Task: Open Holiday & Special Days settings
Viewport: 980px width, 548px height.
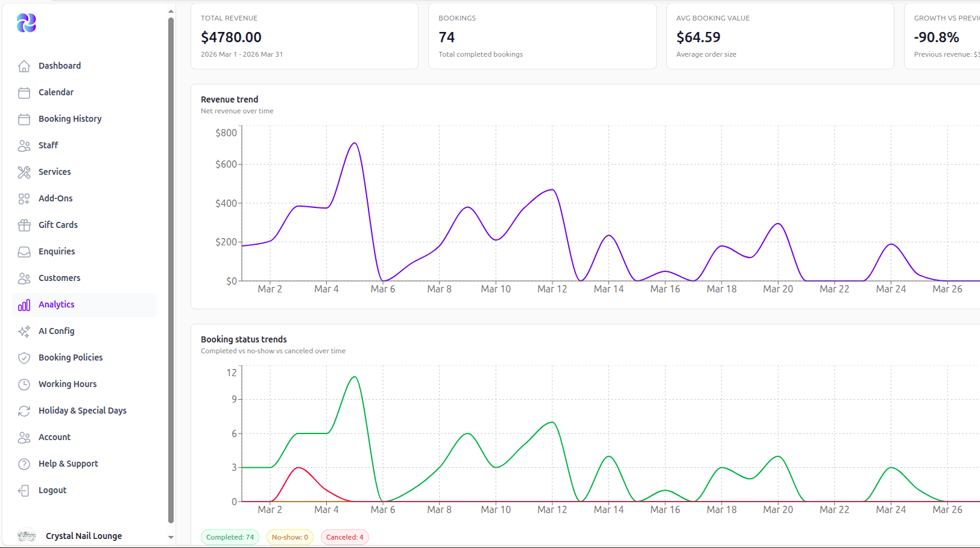Action: [x=83, y=411]
